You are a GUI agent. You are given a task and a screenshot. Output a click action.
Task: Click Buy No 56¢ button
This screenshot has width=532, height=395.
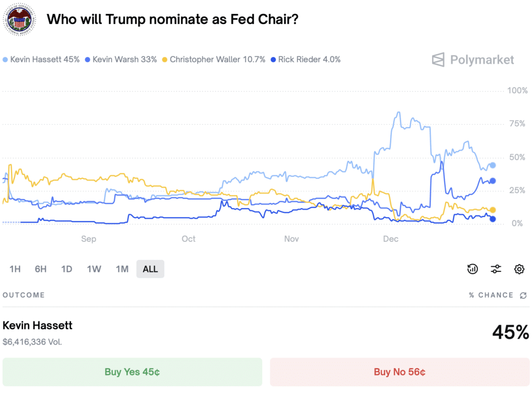coord(400,372)
